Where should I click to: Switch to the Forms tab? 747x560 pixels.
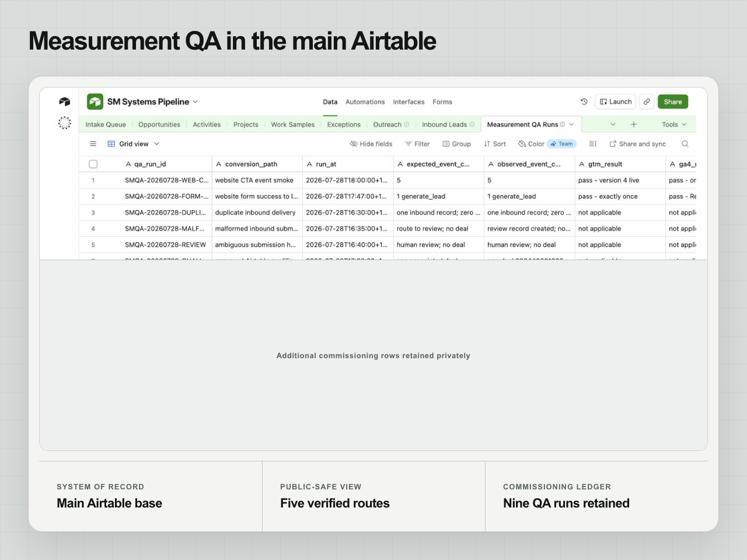442,101
